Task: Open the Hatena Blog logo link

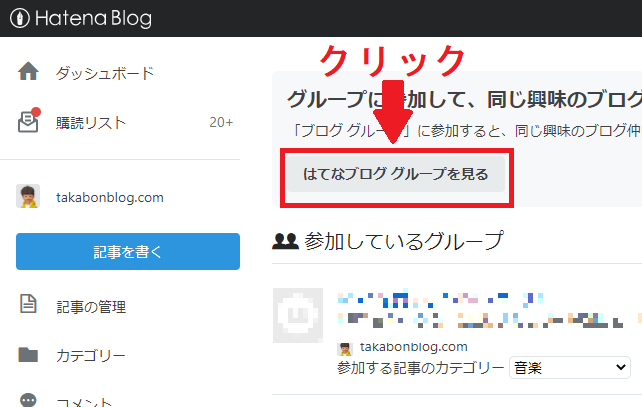Action: pos(81,18)
